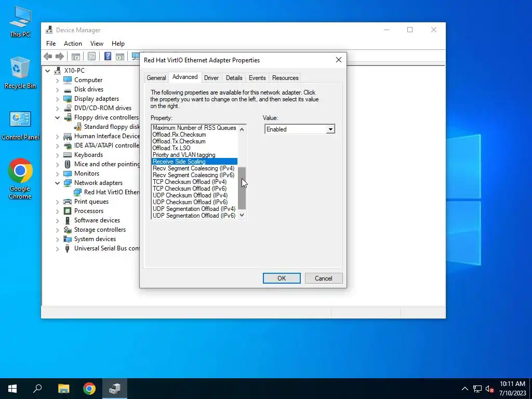Click the Properties toolbar icon in Device Manager
532x399 pixels.
click(x=91, y=56)
